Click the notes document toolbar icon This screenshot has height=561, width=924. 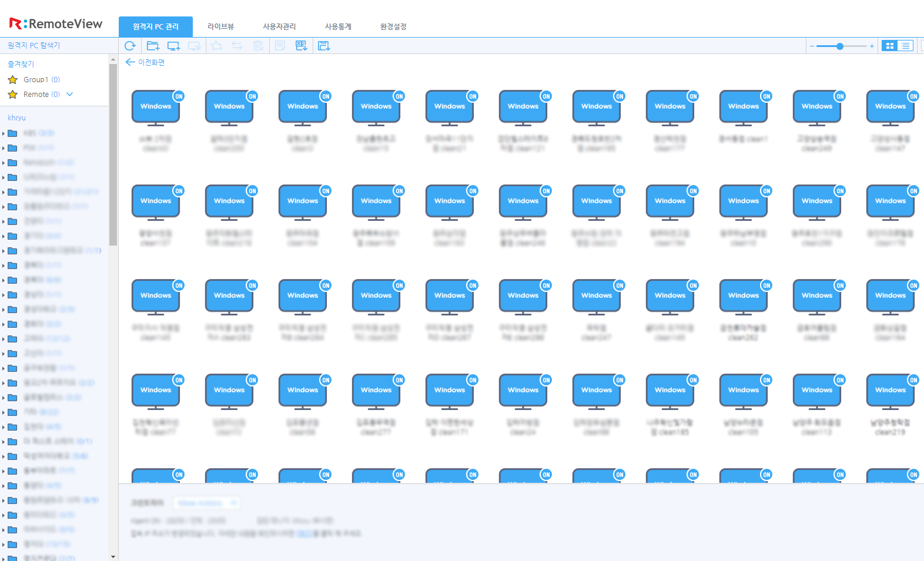tap(280, 46)
